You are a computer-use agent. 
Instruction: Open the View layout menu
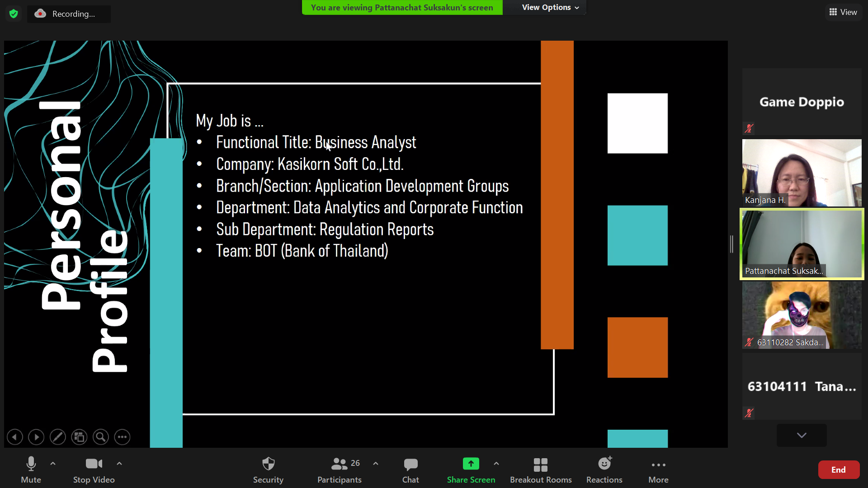coord(843,12)
